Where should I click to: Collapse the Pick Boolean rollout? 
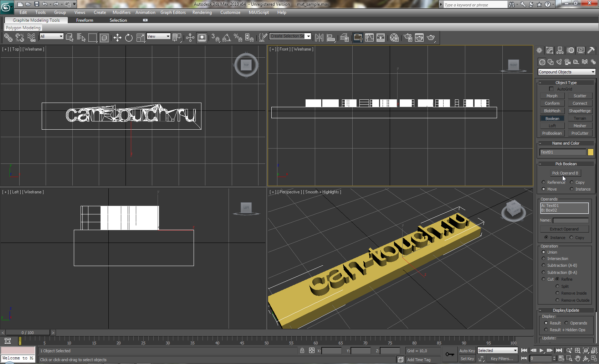tap(566, 164)
